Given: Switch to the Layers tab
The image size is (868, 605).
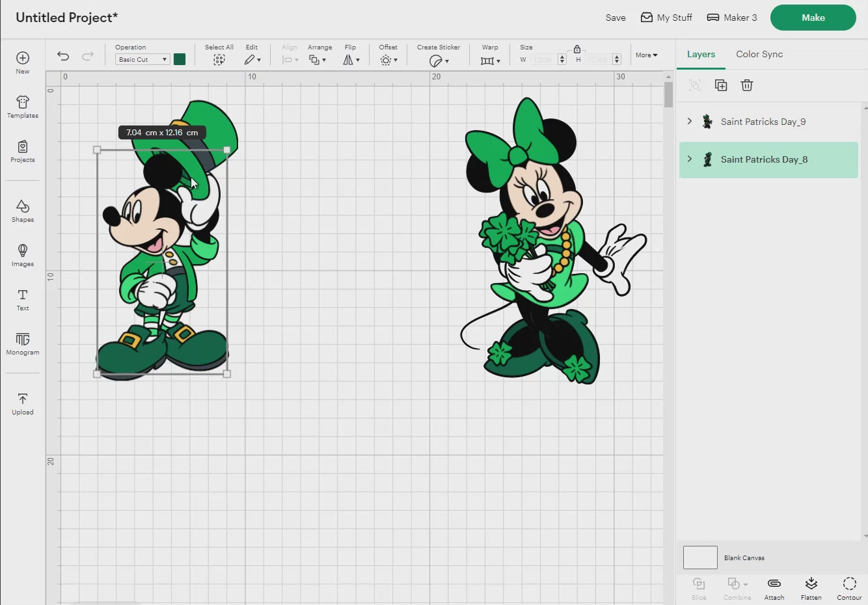Looking at the screenshot, I should click(701, 55).
